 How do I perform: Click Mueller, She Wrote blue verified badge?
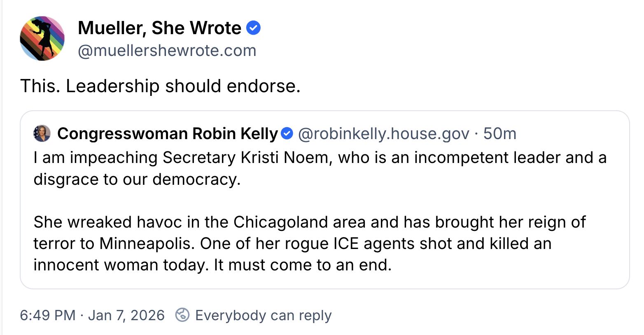[x=253, y=28]
